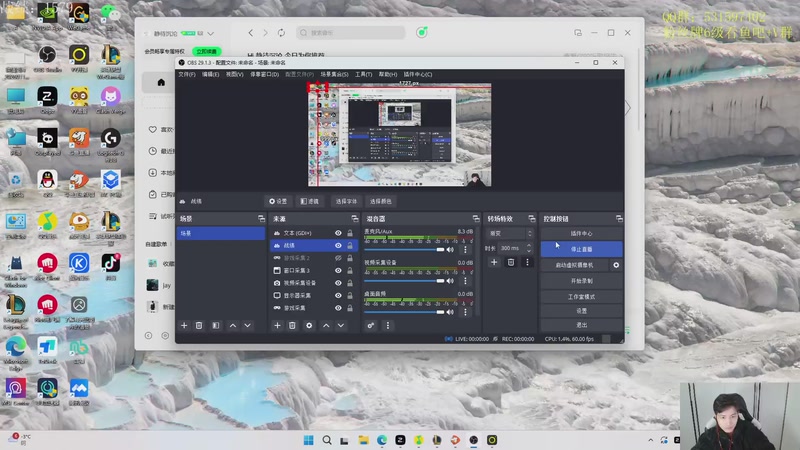Move source up with the 来源 dock up arrow
Viewport: 800px width, 450px height.
click(x=326, y=326)
